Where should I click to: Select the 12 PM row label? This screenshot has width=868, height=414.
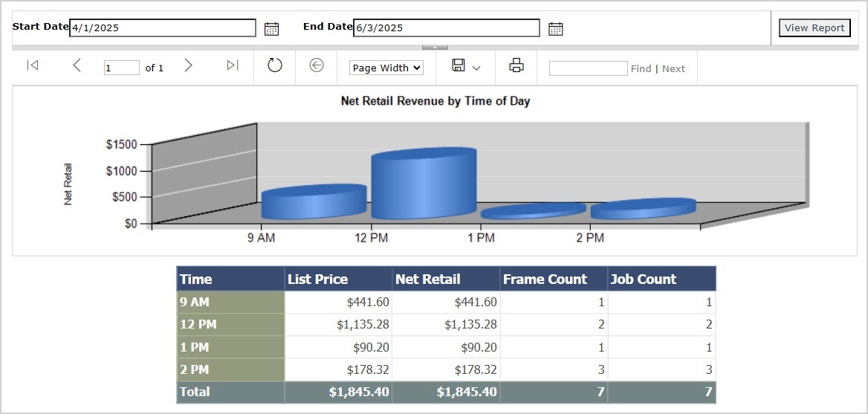coord(230,325)
